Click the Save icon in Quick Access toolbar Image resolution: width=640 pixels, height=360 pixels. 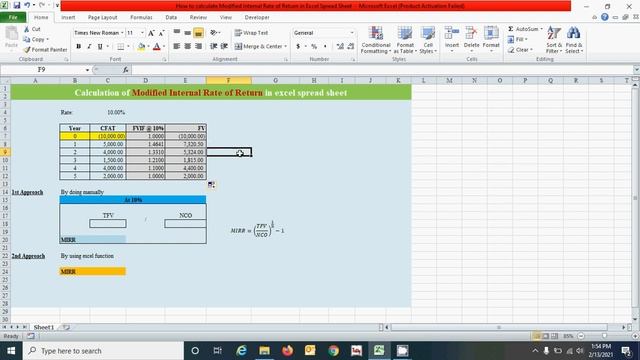coord(17,5)
